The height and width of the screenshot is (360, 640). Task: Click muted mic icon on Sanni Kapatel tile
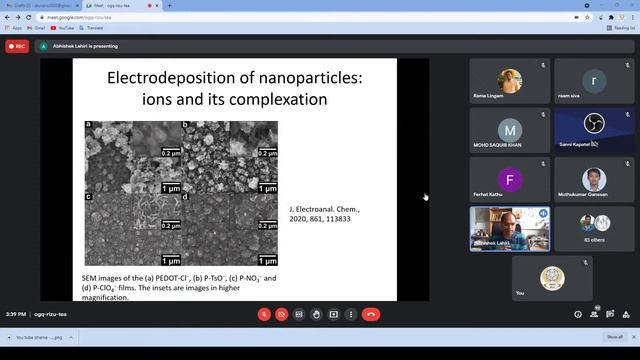tap(627, 115)
